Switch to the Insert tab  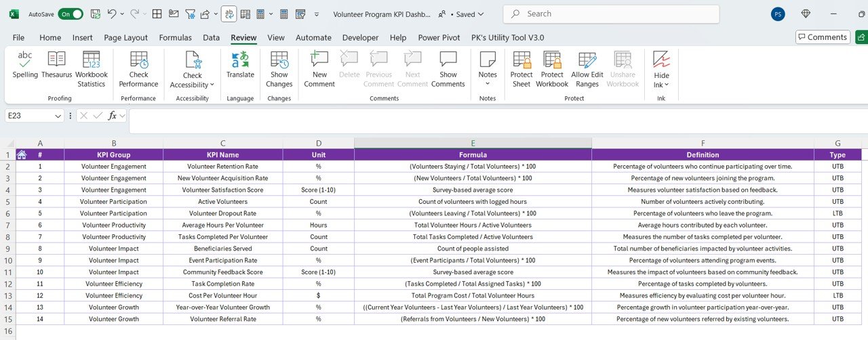click(x=83, y=38)
